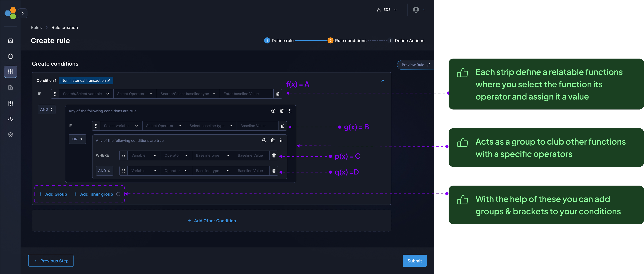The image size is (644, 274).
Task: Toggle the outer AND logical operator
Action: coord(47,110)
